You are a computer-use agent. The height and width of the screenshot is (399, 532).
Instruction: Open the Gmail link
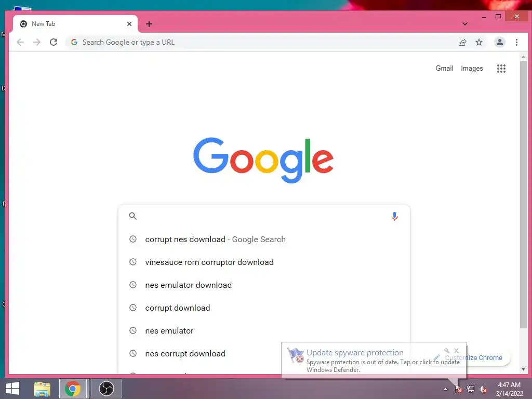tap(444, 68)
